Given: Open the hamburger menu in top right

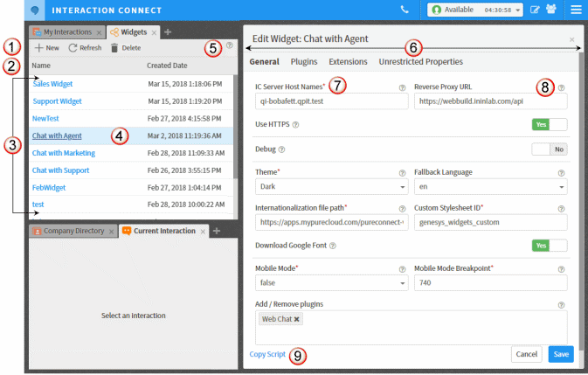Looking at the screenshot, I should [576, 10].
